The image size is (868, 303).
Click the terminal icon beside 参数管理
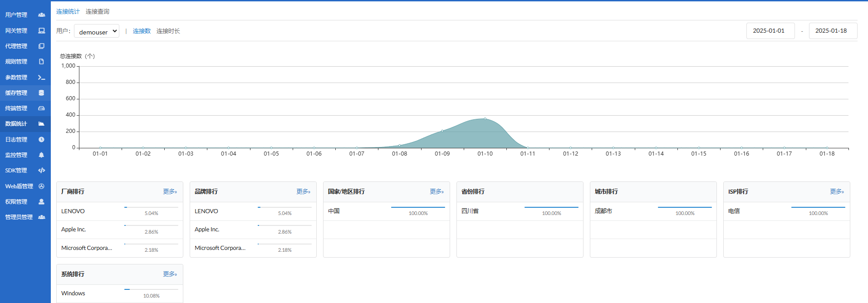[x=42, y=78]
